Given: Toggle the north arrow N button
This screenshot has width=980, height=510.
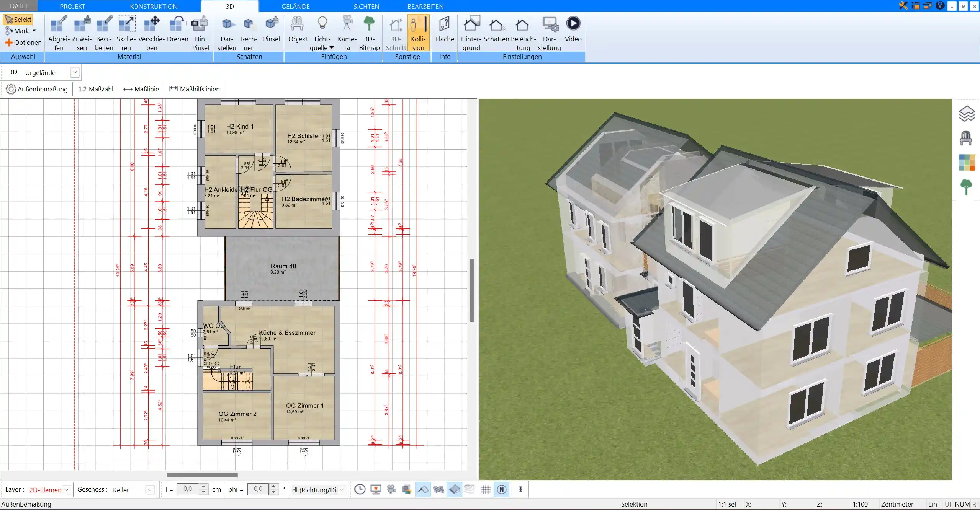Looking at the screenshot, I should pyautogui.click(x=502, y=489).
